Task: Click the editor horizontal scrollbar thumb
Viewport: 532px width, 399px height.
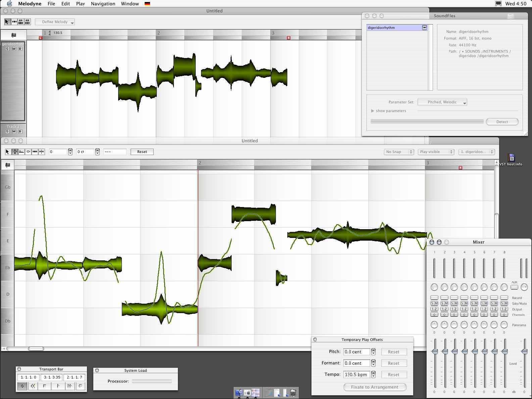Action: pos(36,349)
